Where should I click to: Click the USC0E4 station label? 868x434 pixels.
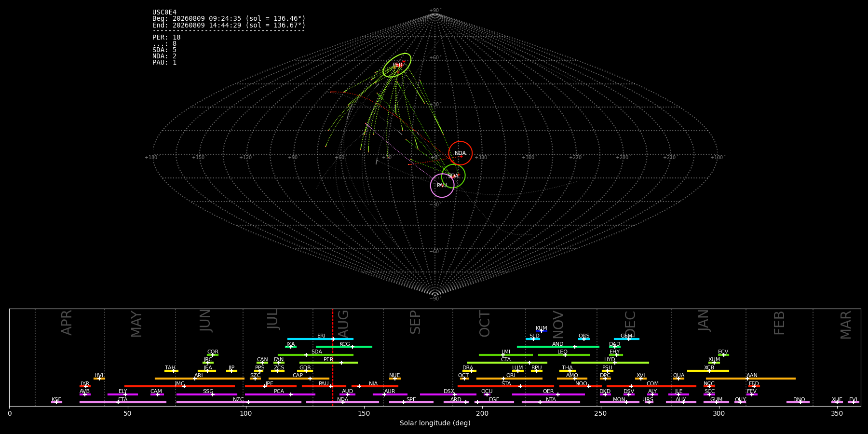164,13
